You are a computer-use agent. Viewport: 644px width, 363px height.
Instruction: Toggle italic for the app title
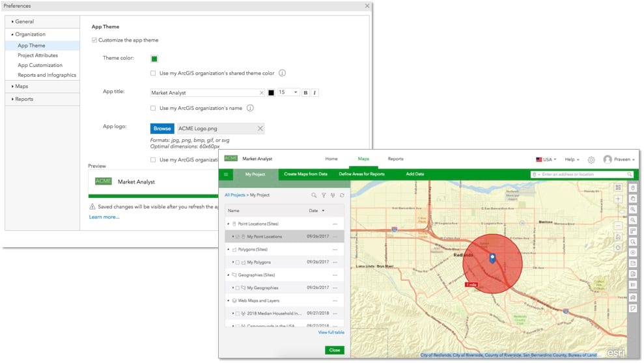(x=315, y=92)
